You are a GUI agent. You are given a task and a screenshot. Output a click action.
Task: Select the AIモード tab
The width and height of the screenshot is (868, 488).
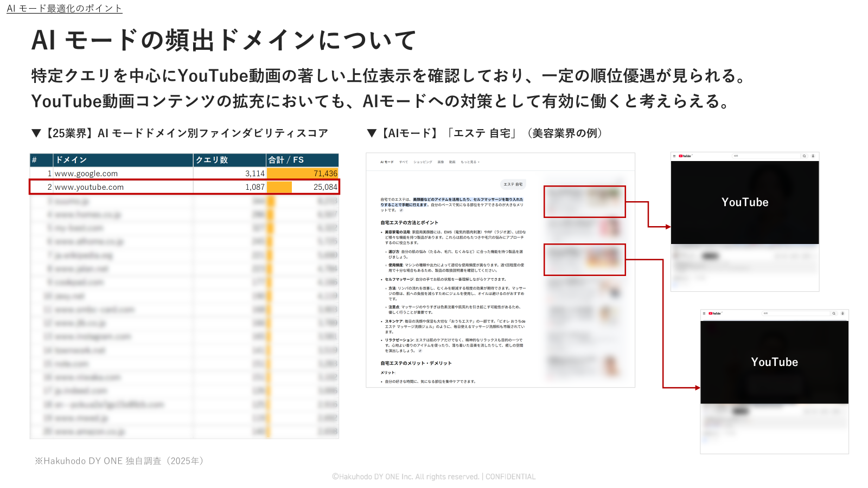(x=387, y=162)
